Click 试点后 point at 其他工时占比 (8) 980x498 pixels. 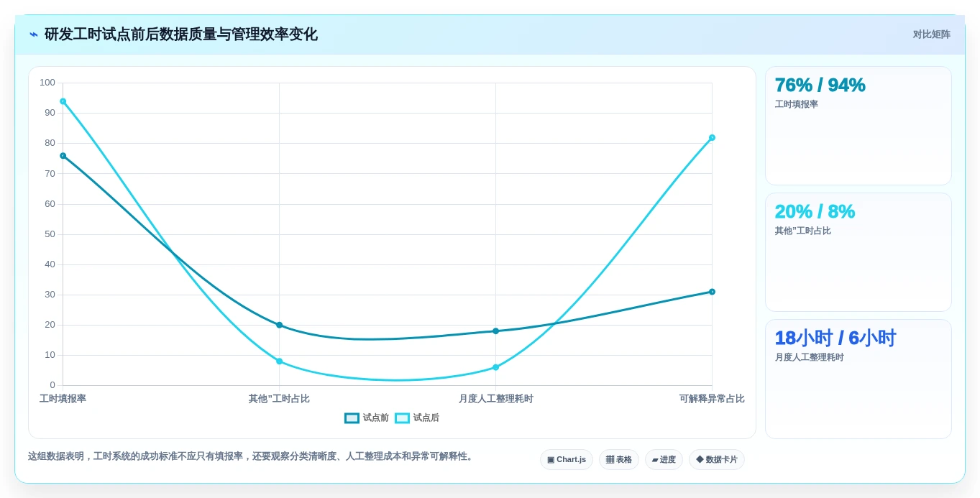pyautogui.click(x=280, y=361)
